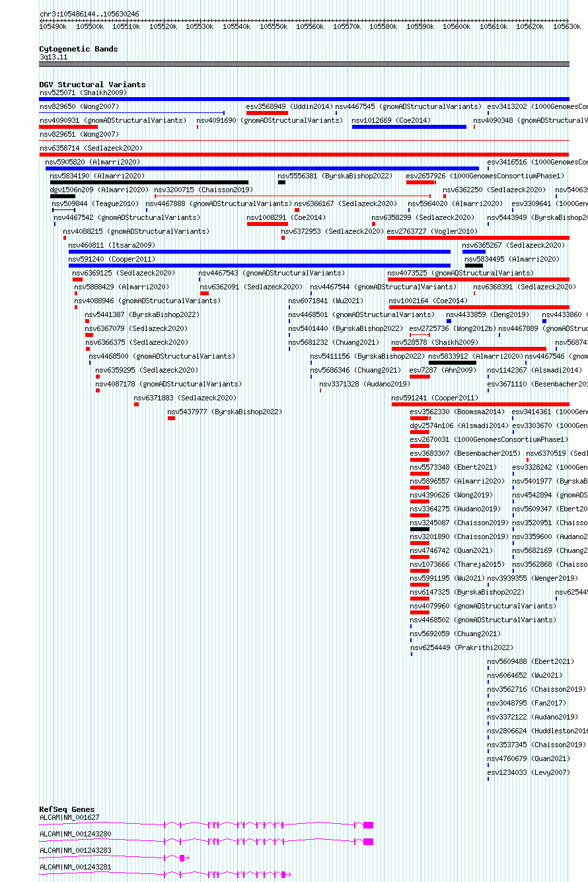This screenshot has height=882, width=588.
Task: Open ALCAM|NM_001243281 transcript
Action: [165, 874]
